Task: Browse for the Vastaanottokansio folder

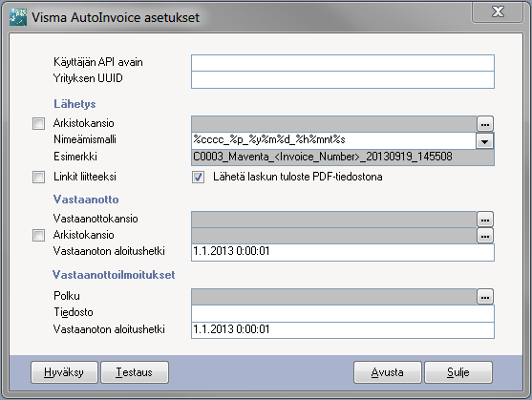Action: pyautogui.click(x=485, y=220)
